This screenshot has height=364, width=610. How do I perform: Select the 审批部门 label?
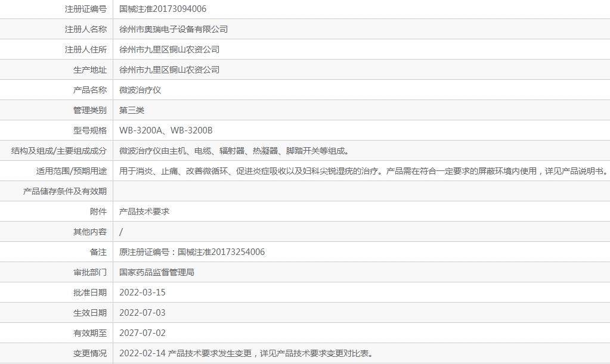click(x=90, y=272)
